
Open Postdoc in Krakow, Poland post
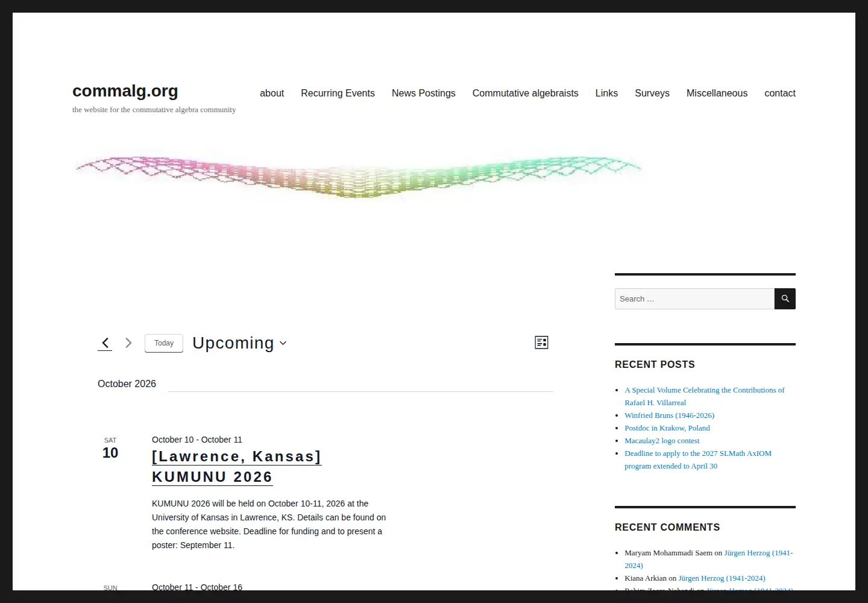click(667, 428)
